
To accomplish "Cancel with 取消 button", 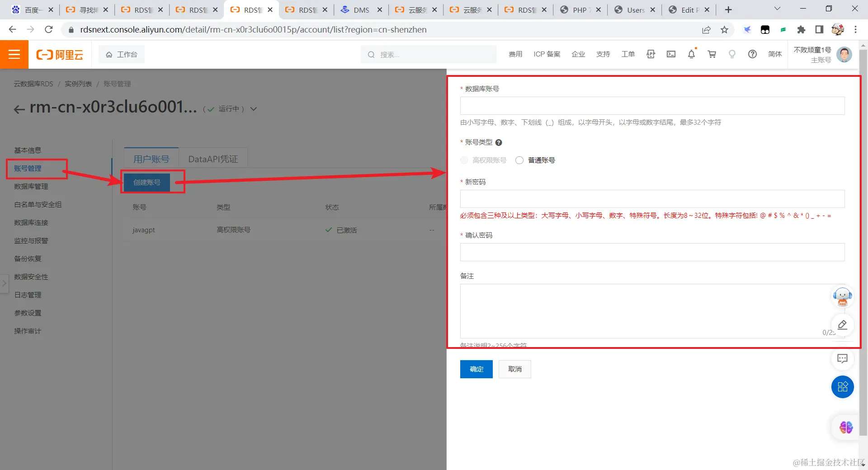I will (515, 369).
